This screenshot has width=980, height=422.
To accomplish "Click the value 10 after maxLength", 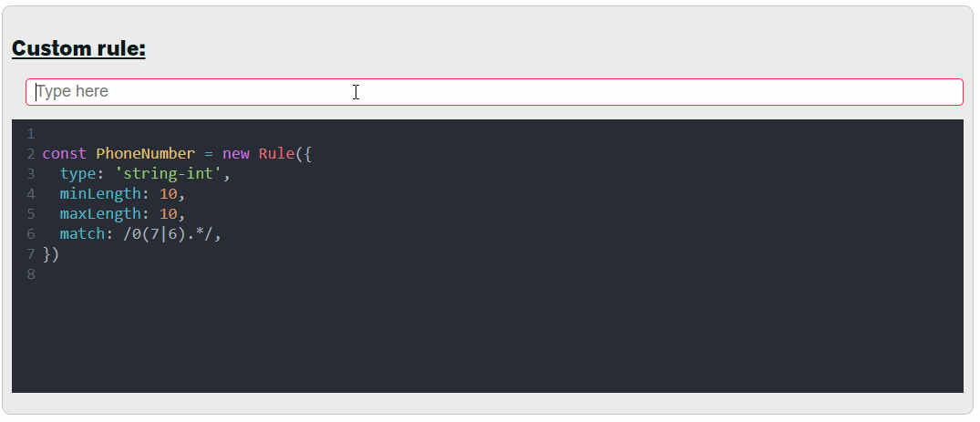I will point(168,213).
